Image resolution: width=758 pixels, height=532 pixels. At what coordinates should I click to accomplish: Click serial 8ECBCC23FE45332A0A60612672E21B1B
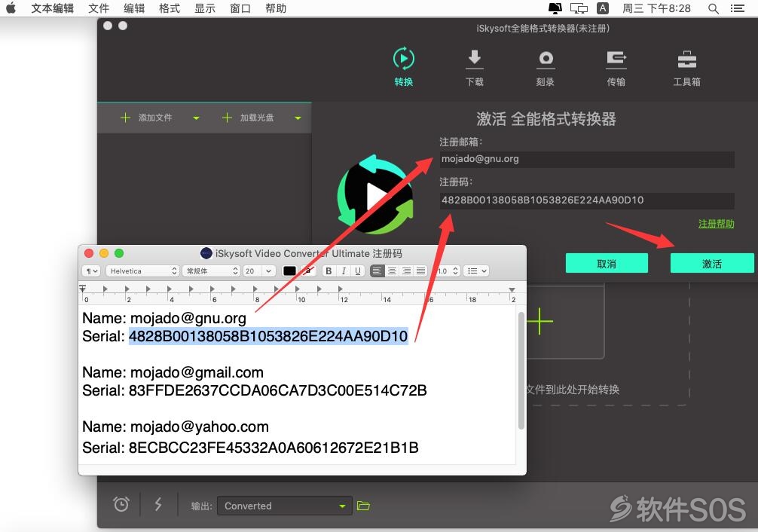pos(274,448)
